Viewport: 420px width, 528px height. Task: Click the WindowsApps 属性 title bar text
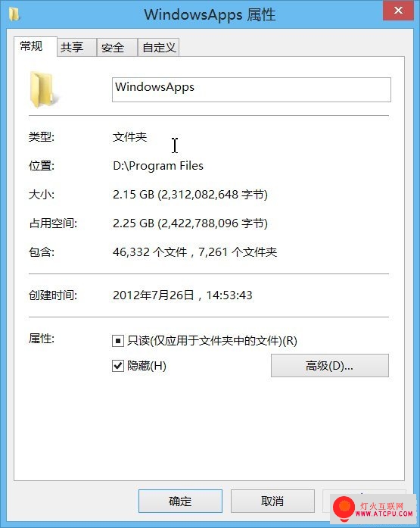pyautogui.click(x=210, y=15)
